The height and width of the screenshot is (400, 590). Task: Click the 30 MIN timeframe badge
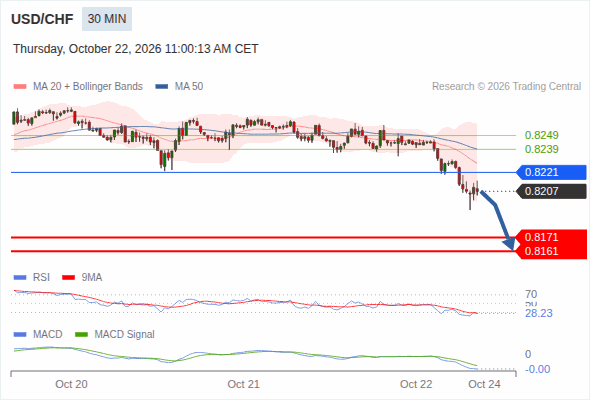[x=107, y=19]
